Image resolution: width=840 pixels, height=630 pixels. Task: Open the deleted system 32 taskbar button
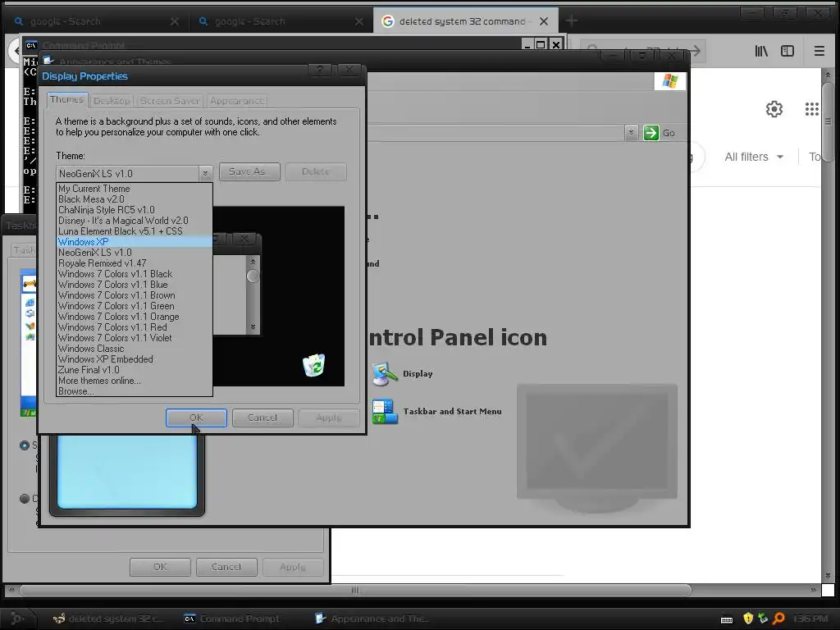[107, 619]
